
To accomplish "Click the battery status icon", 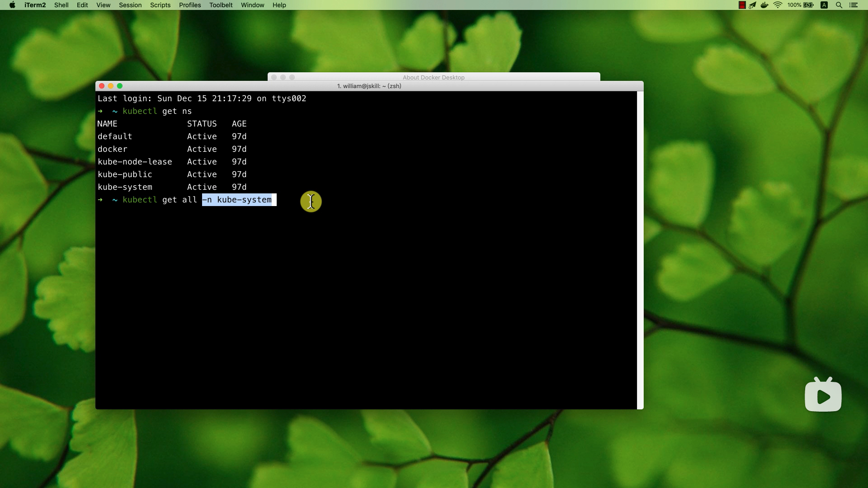I will coord(808,5).
